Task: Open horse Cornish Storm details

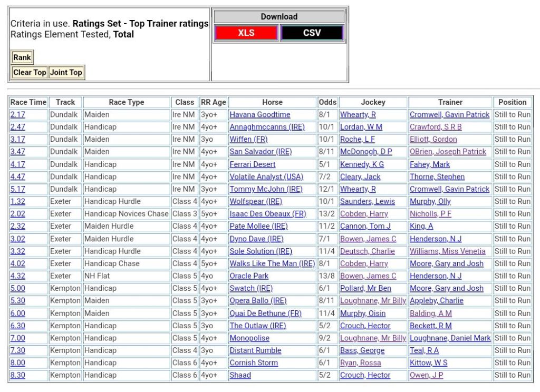Action: 254,363
